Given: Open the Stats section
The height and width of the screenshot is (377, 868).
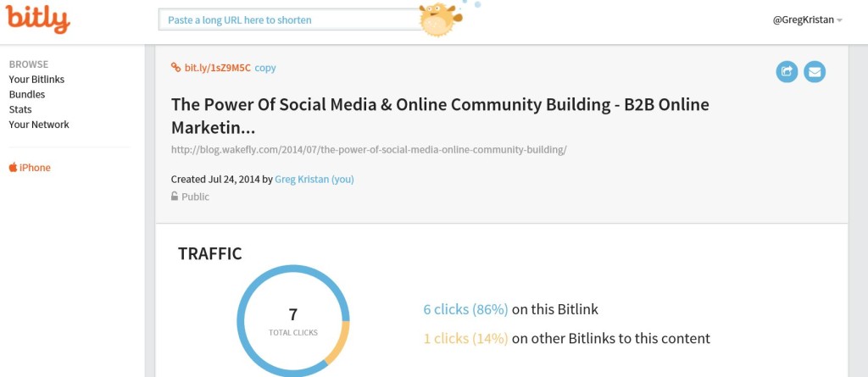Looking at the screenshot, I should [x=20, y=109].
